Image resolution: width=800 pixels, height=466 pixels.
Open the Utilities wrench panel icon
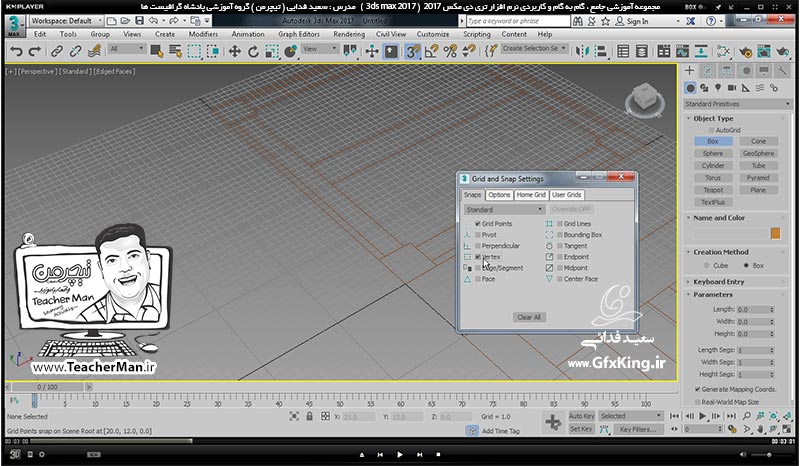(x=782, y=70)
